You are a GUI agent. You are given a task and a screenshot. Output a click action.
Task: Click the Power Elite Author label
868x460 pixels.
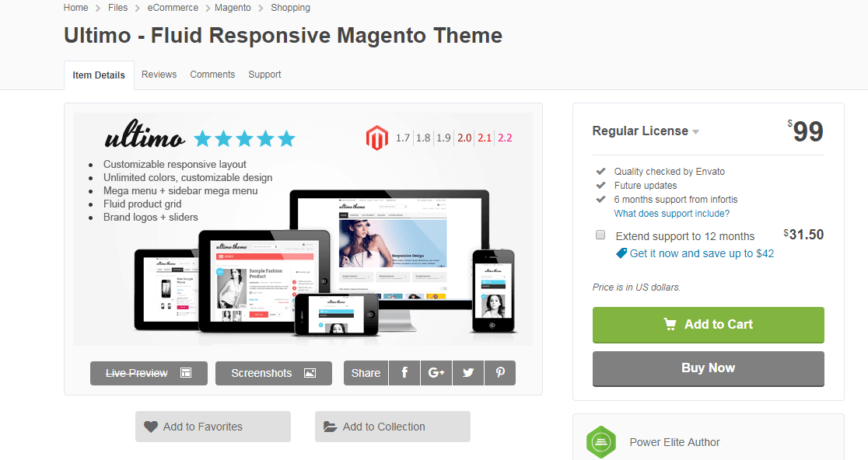674,442
